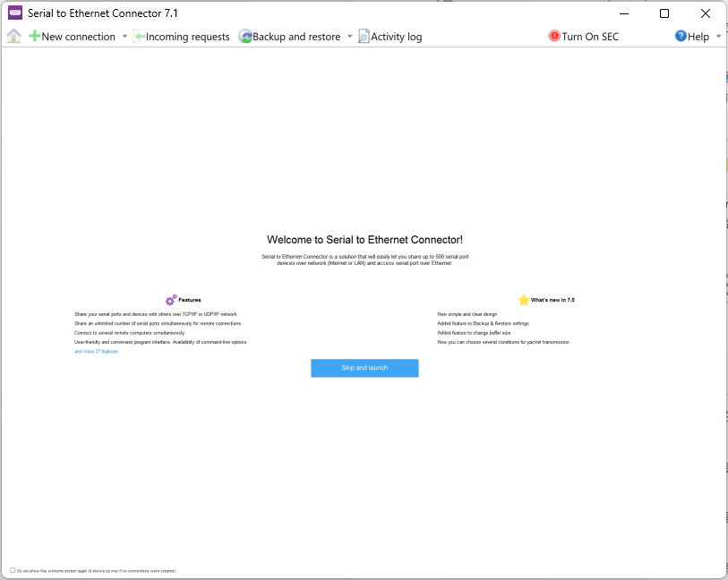Click the purple app icon in title bar

[x=15, y=13]
